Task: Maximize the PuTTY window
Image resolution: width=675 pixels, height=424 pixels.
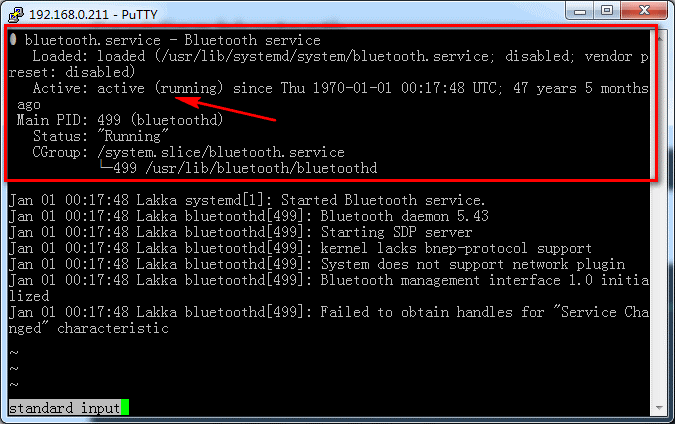Action: (x=607, y=9)
